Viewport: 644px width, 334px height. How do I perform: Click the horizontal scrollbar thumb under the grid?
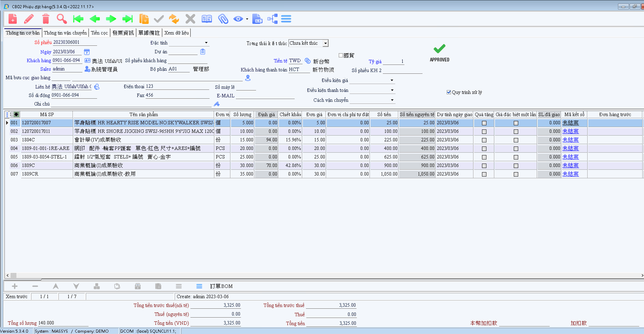(x=13, y=275)
